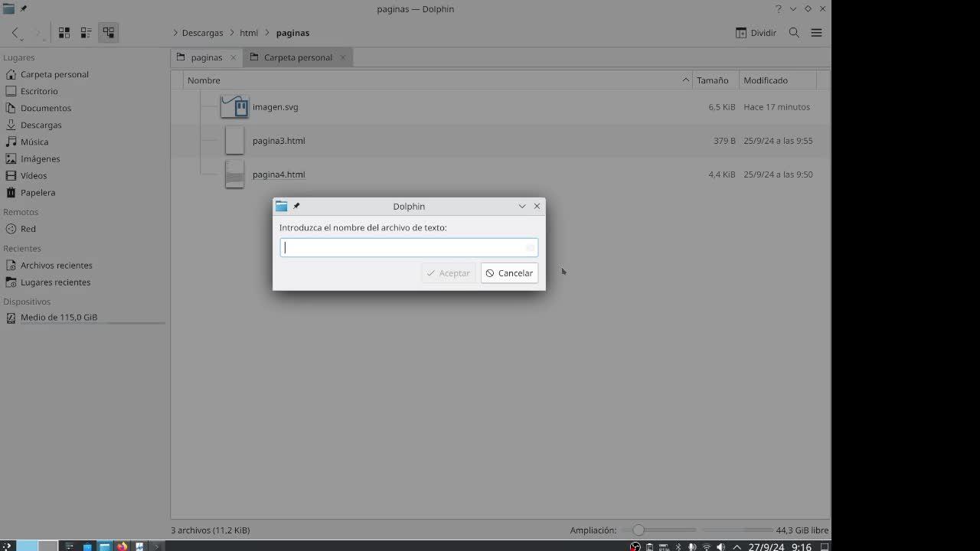Open html in the breadcrumb path

click(x=248, y=33)
